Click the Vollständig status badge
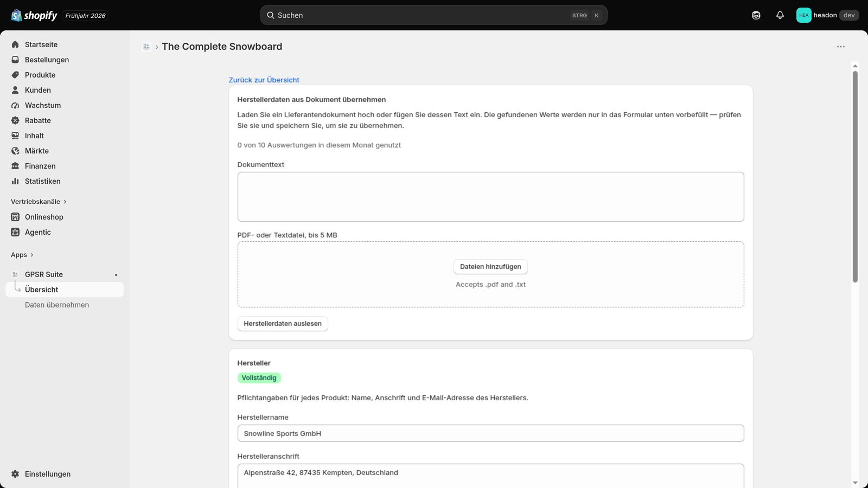The height and width of the screenshot is (488, 868). pos(259,378)
